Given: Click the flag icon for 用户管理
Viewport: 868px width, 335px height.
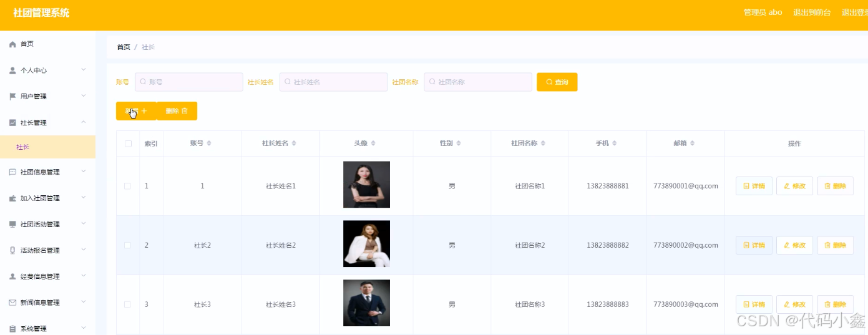Looking at the screenshot, I should pos(12,97).
